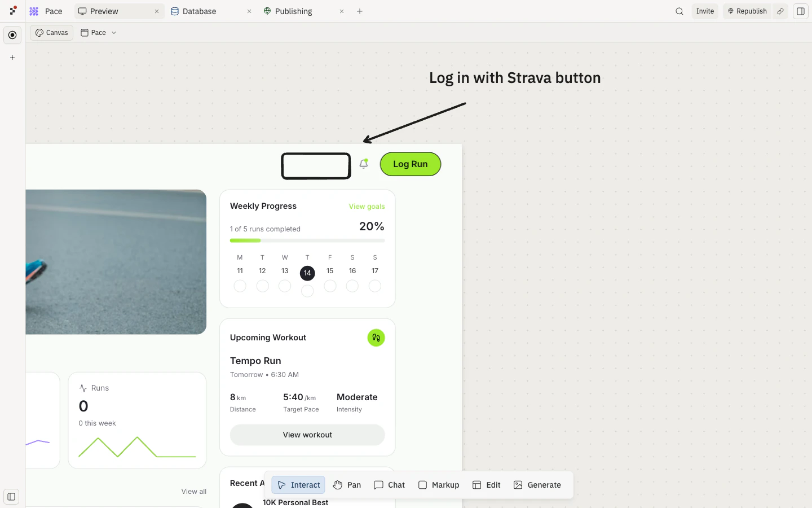Screen dimensions: 812x508
Task: Click the Log Run button
Action: (411, 164)
